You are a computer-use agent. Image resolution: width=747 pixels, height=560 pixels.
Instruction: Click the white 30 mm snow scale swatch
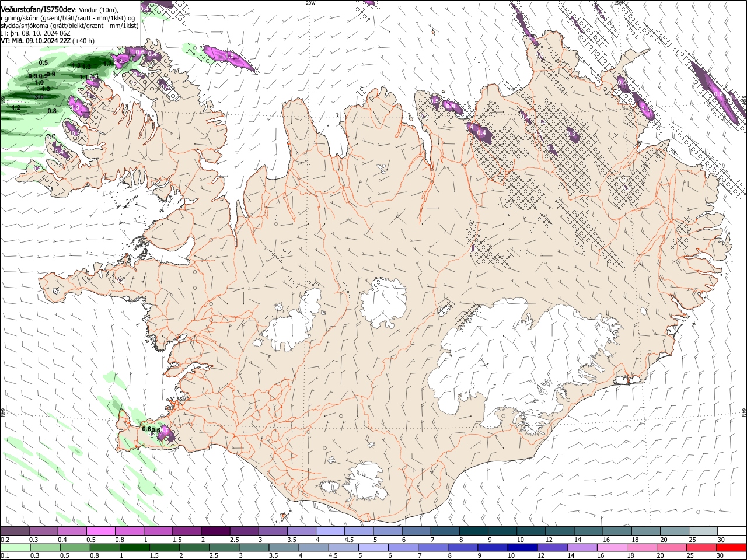(732, 531)
